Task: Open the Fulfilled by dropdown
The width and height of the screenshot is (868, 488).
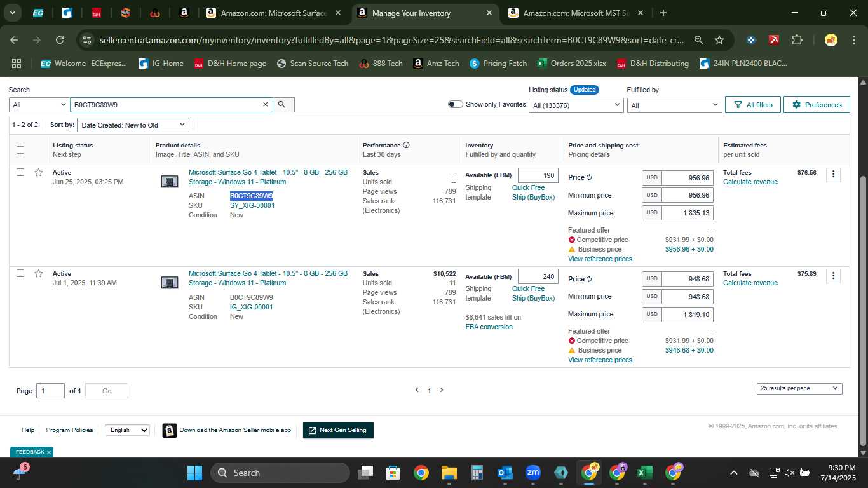Action: [x=674, y=105]
